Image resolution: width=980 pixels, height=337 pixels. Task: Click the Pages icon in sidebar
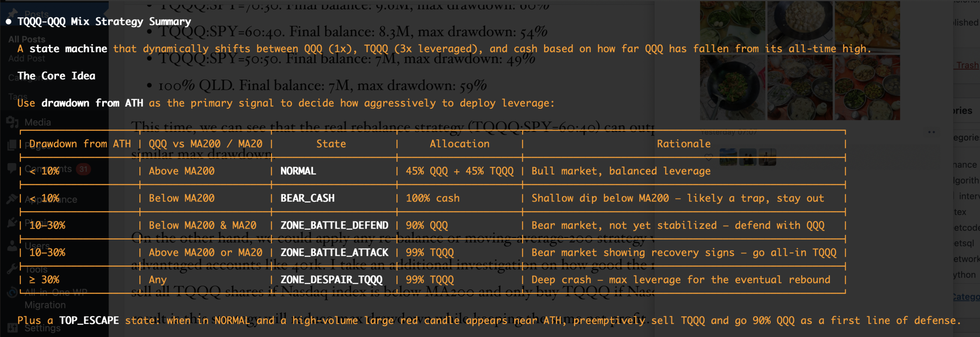(x=12, y=145)
